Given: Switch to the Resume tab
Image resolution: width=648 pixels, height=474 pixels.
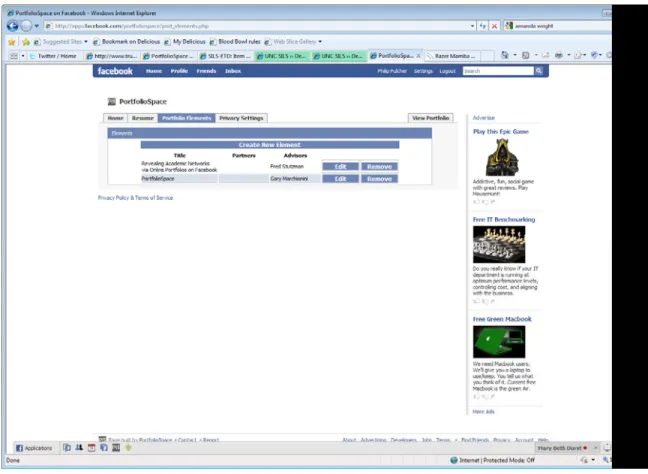Looking at the screenshot, I should click(x=143, y=118).
